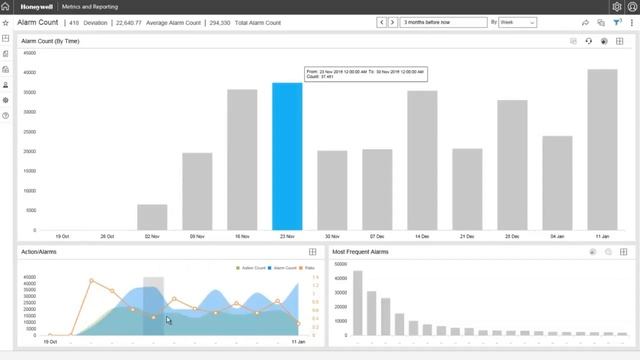
Task: Click the pie chart icon in Alarm Count panel
Action: pyautogui.click(x=604, y=41)
